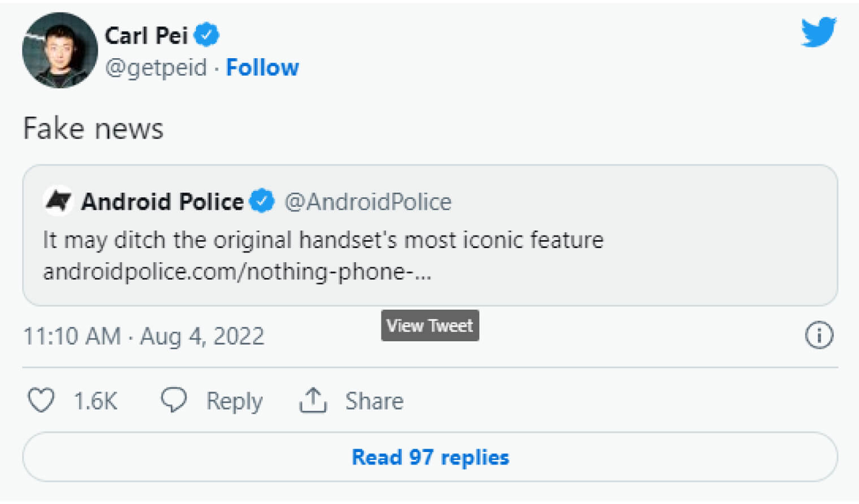Open the 11:10 AM Aug 4, 2022 timestamp
Screen dimensions: 859x504
[x=144, y=336]
